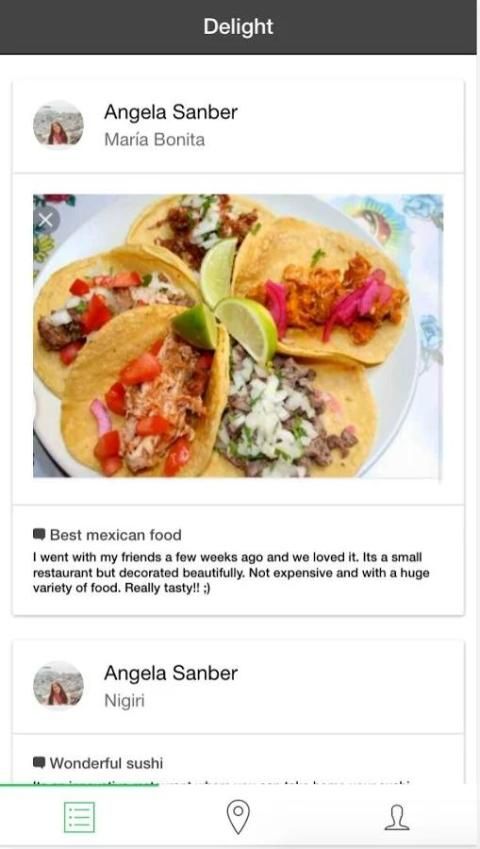The image size is (480, 849).
Task: Open the tacos food photo
Action: pyautogui.click(x=238, y=336)
